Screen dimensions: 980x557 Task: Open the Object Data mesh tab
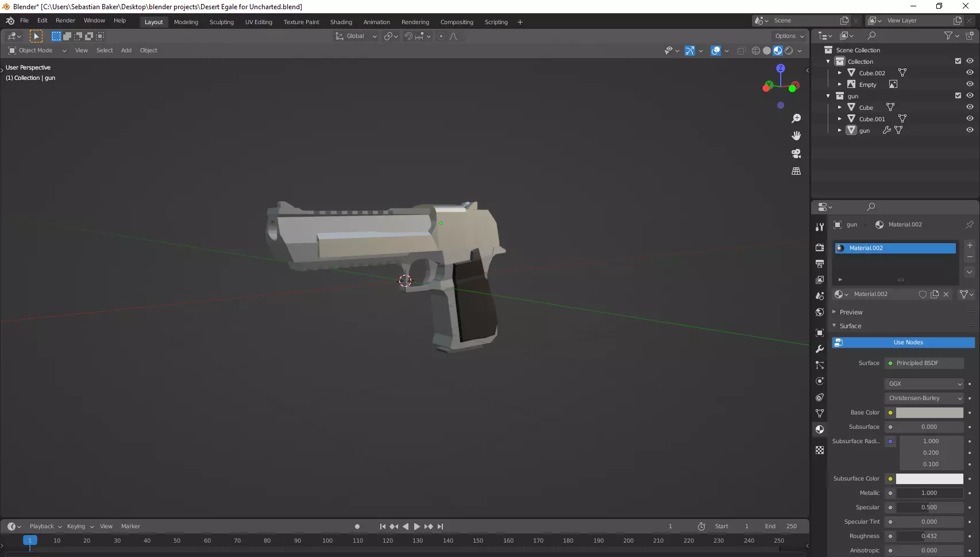click(x=820, y=413)
